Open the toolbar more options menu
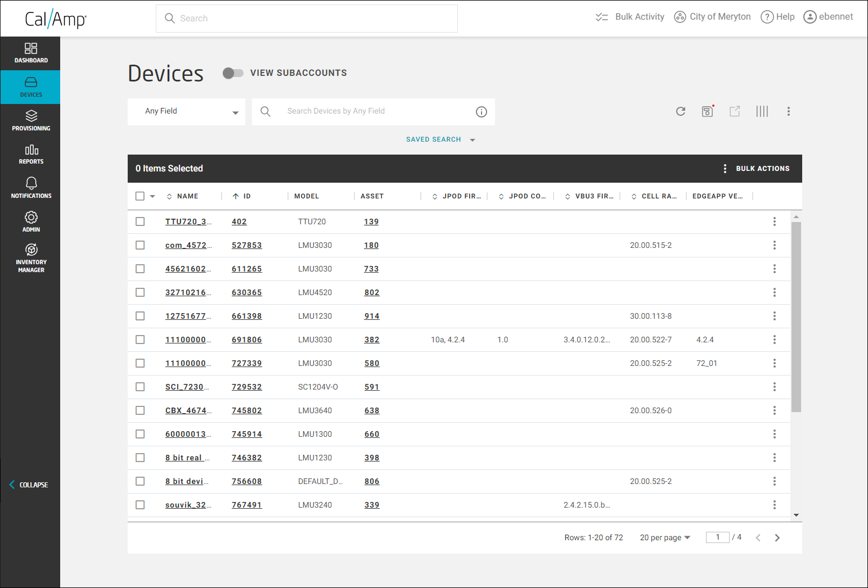 pos(789,111)
